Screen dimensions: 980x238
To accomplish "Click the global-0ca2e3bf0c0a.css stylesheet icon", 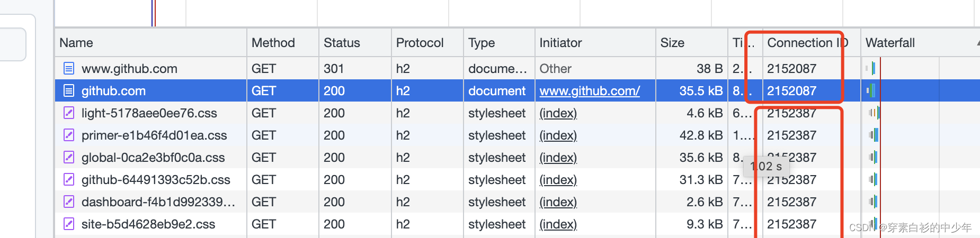I will click(68, 158).
